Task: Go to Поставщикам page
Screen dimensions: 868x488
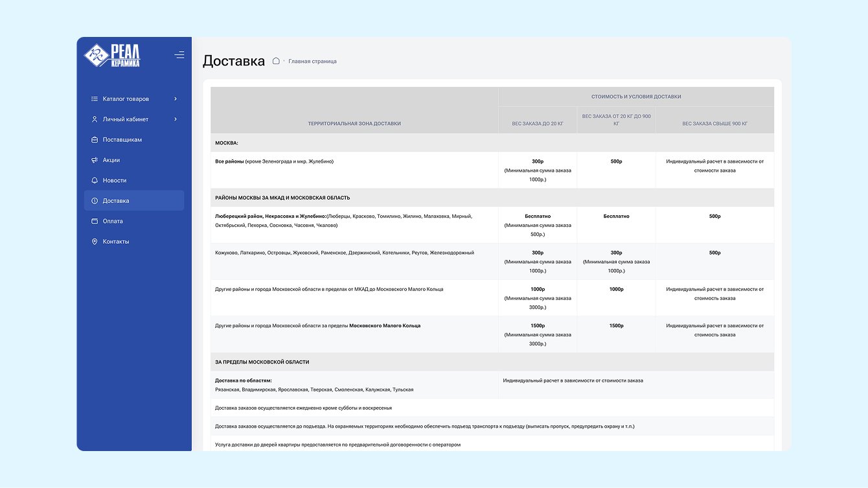Action: (x=134, y=140)
